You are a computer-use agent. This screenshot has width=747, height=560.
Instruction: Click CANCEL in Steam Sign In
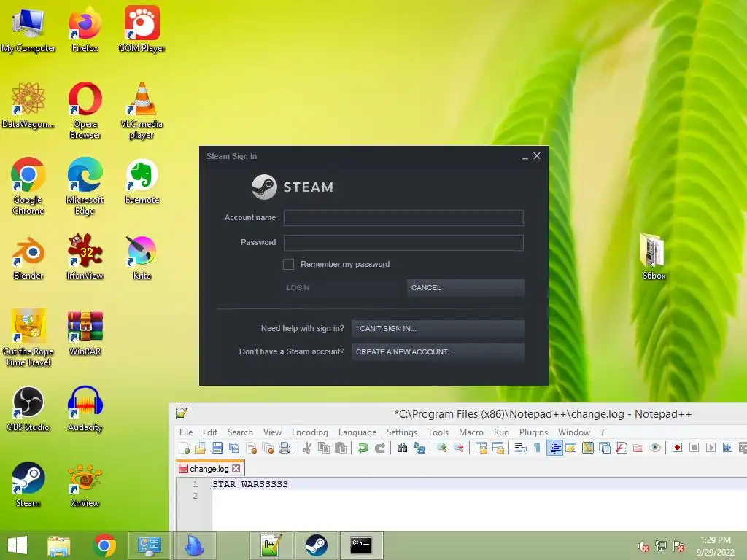coord(465,287)
